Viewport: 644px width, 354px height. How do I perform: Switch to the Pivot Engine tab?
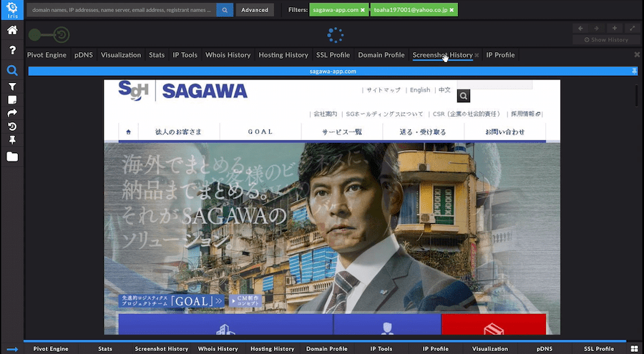click(47, 55)
